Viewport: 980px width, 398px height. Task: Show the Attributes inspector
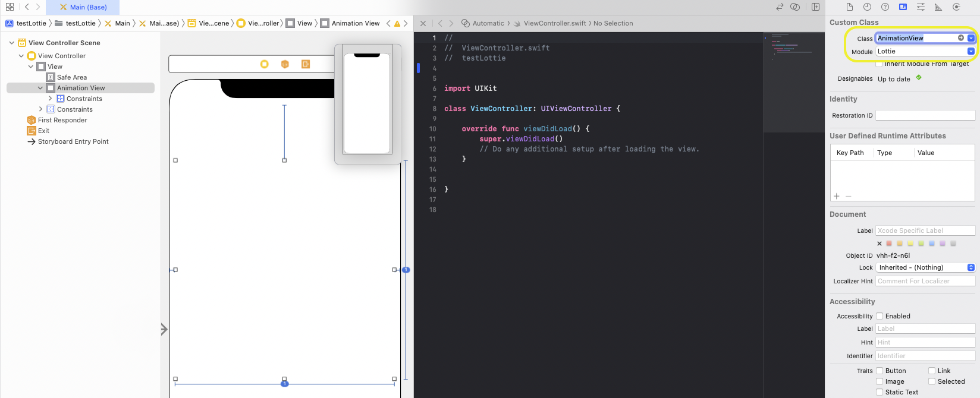tap(921, 7)
